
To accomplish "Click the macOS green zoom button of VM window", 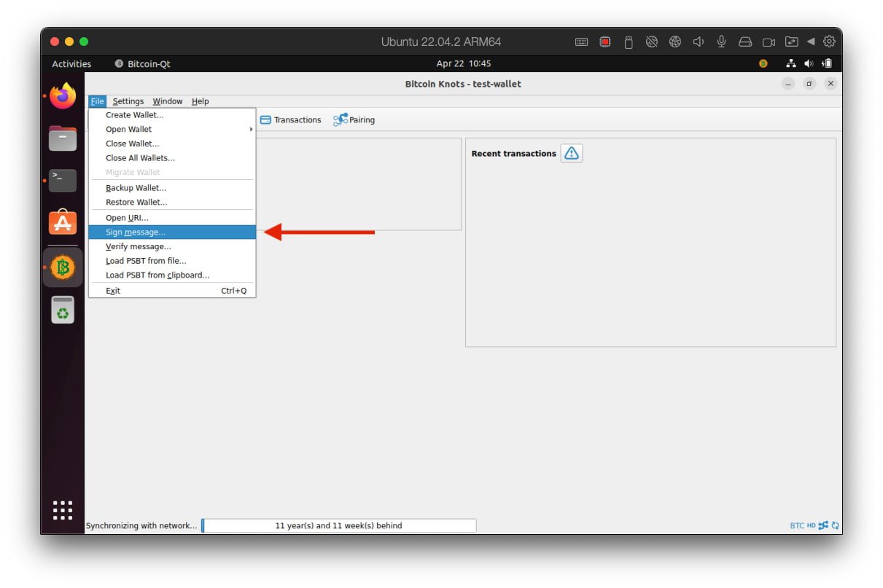I will pyautogui.click(x=84, y=42).
